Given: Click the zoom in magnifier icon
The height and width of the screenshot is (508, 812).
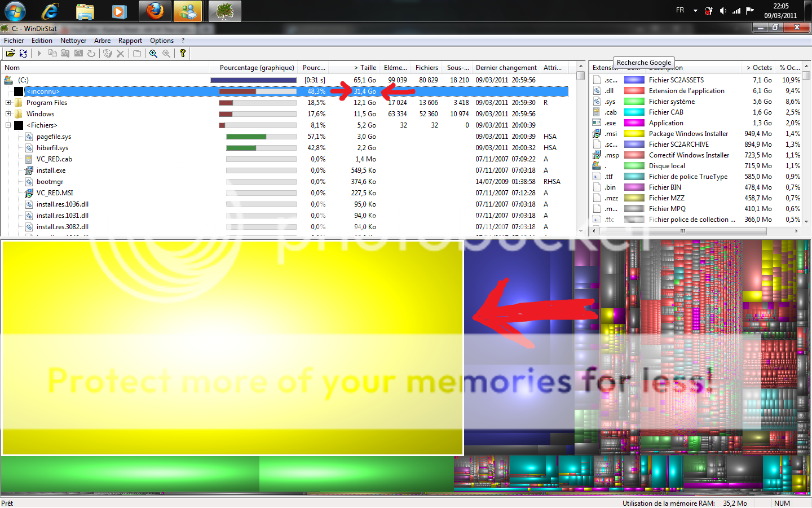Looking at the screenshot, I should (153, 53).
